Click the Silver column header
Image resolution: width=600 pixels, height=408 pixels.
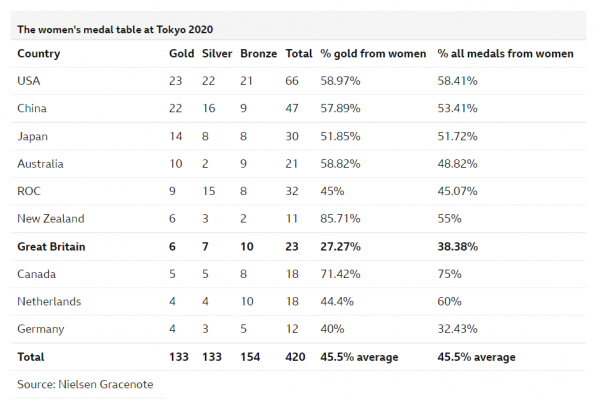pyautogui.click(x=217, y=54)
